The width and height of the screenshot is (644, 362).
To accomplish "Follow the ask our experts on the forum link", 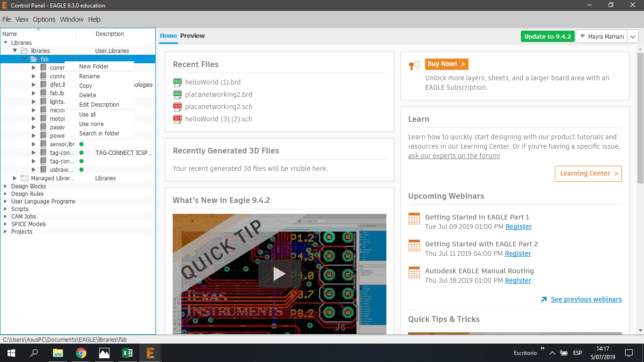I will pos(454,156).
